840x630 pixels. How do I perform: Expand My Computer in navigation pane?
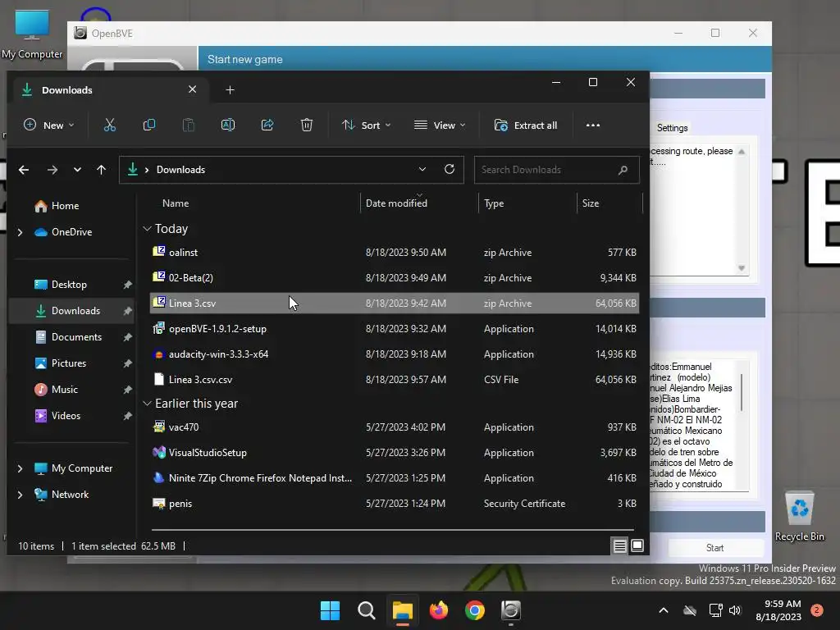pyautogui.click(x=20, y=468)
